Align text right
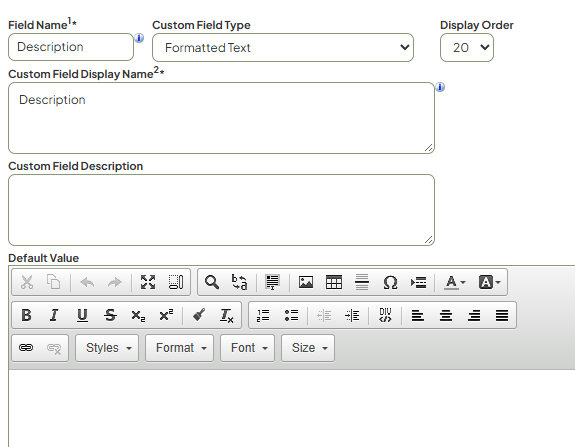This screenshot has height=447, width=575. [474, 315]
